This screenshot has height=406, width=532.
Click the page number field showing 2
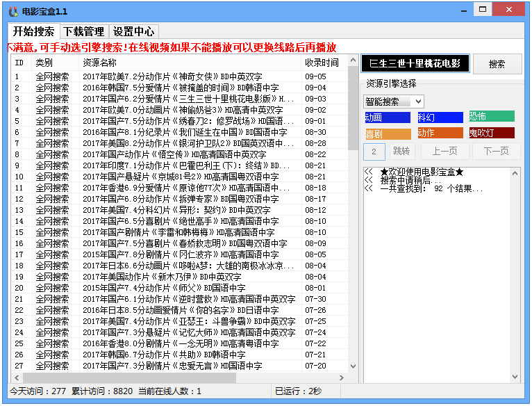point(374,151)
